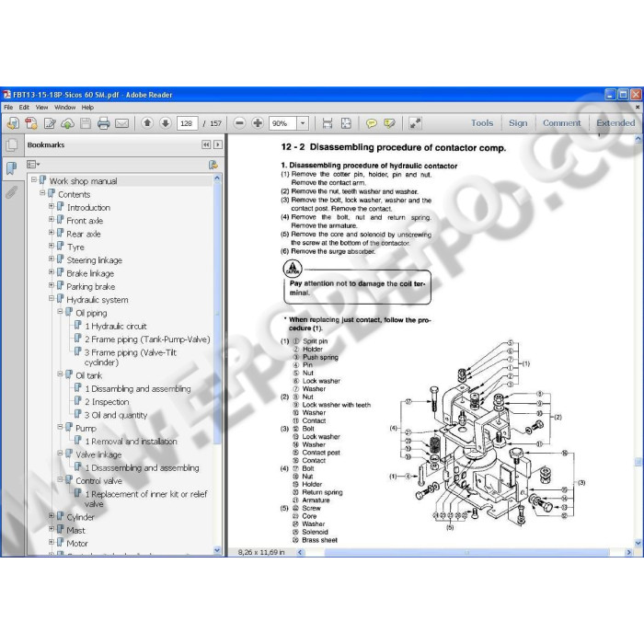644x644 pixels.
Task: Expand the Steering linkage bookmark node
Action: pos(52,259)
